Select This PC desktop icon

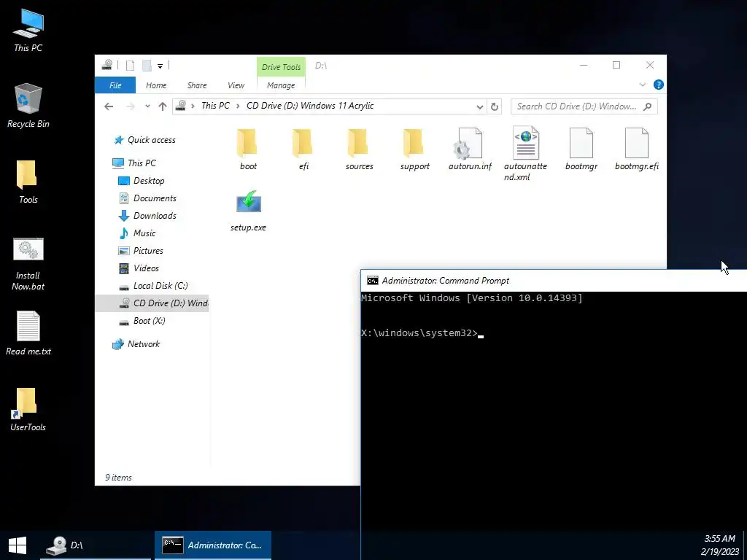(x=28, y=31)
